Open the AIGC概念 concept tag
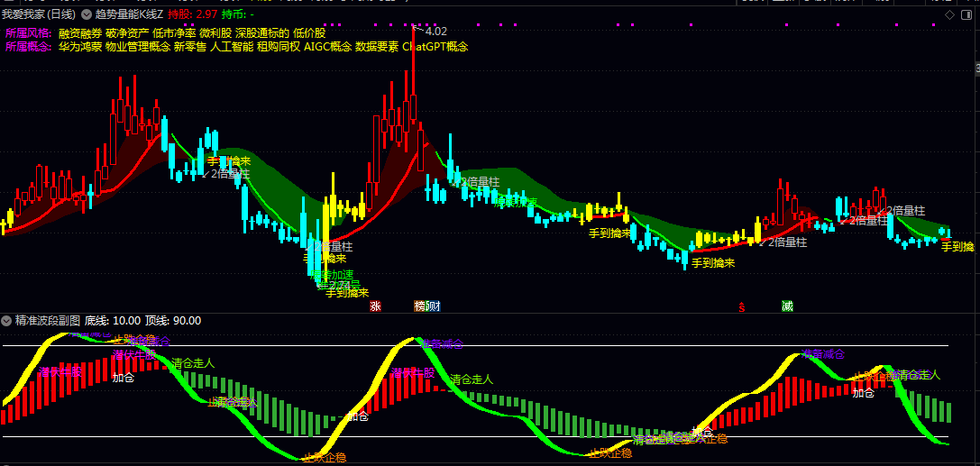This screenshot has height=466, width=980. click(327, 47)
